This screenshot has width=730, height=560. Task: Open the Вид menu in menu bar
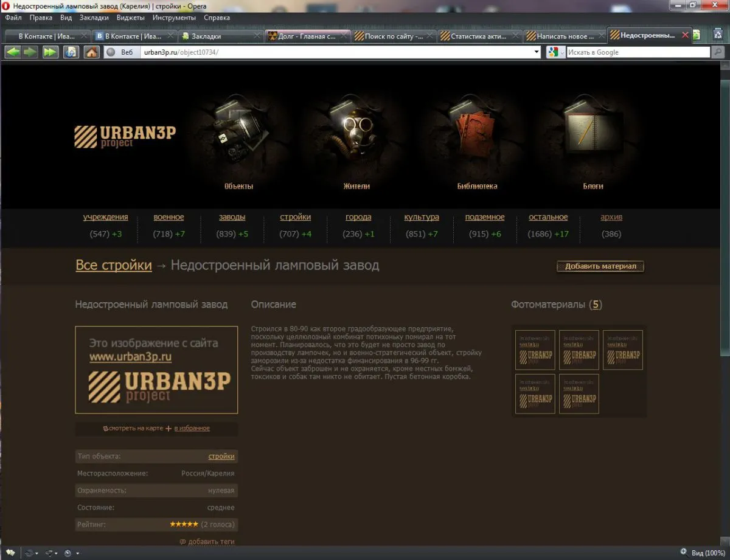pos(66,18)
